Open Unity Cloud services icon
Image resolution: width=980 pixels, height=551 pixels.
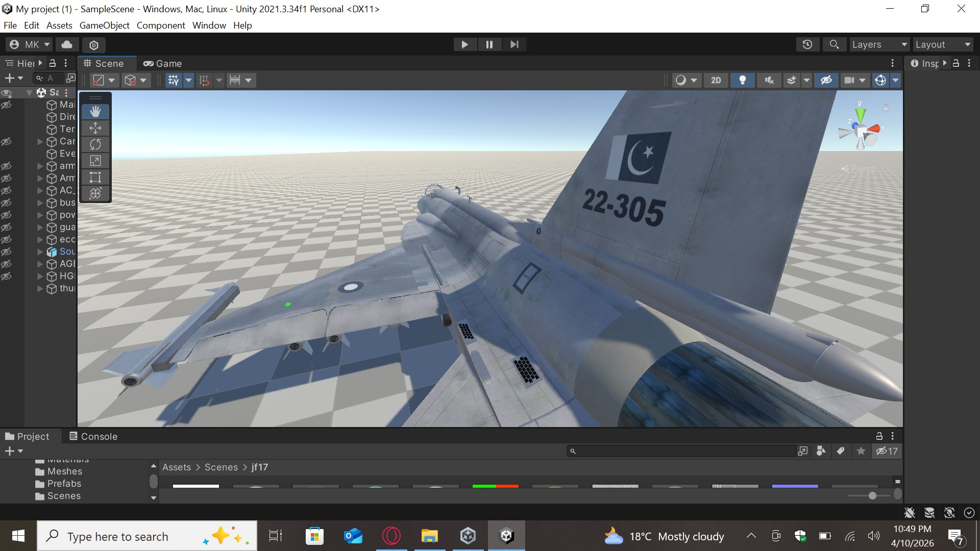tap(67, 44)
